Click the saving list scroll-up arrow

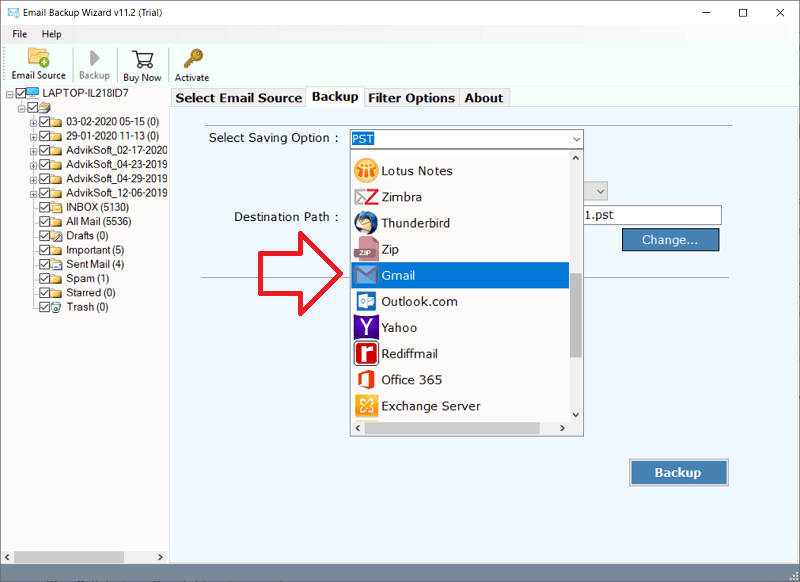[576, 158]
